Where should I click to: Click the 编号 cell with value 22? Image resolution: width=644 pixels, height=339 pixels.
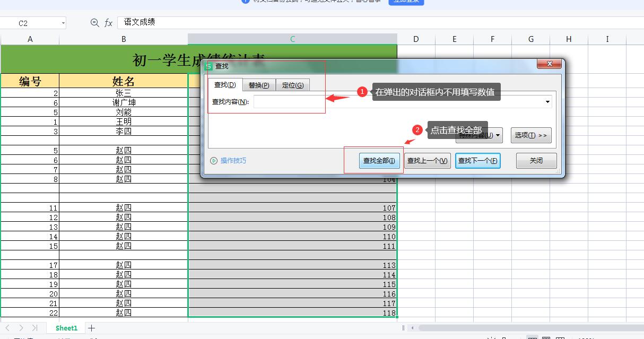tap(30, 313)
